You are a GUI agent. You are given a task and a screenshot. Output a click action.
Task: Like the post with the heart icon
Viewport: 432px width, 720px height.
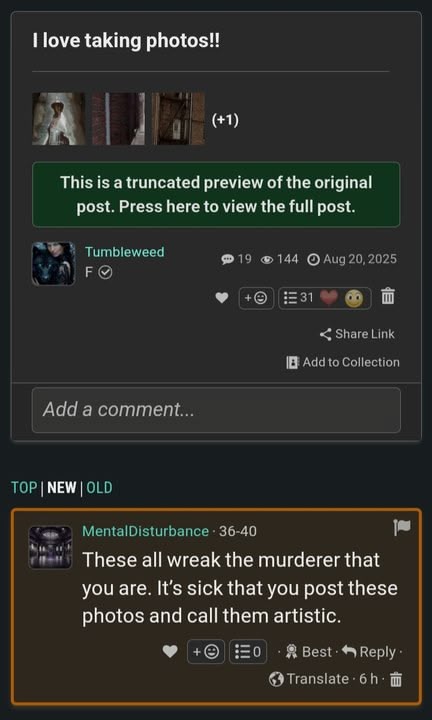tap(222, 298)
